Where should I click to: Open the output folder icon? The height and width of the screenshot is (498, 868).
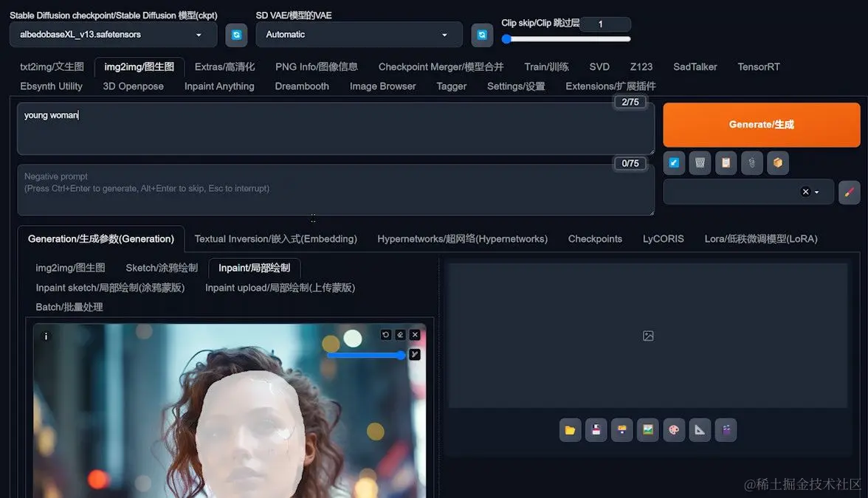(570, 430)
